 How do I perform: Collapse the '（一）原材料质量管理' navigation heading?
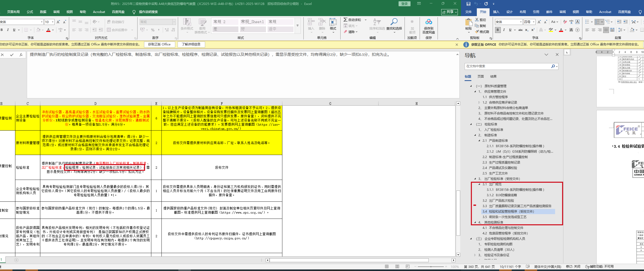[471, 86]
